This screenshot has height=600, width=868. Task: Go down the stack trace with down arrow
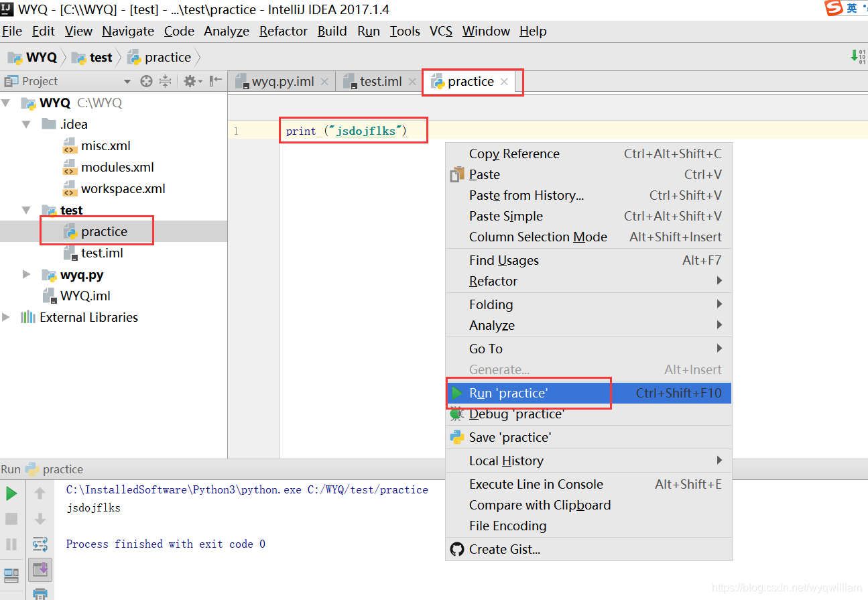[40, 518]
